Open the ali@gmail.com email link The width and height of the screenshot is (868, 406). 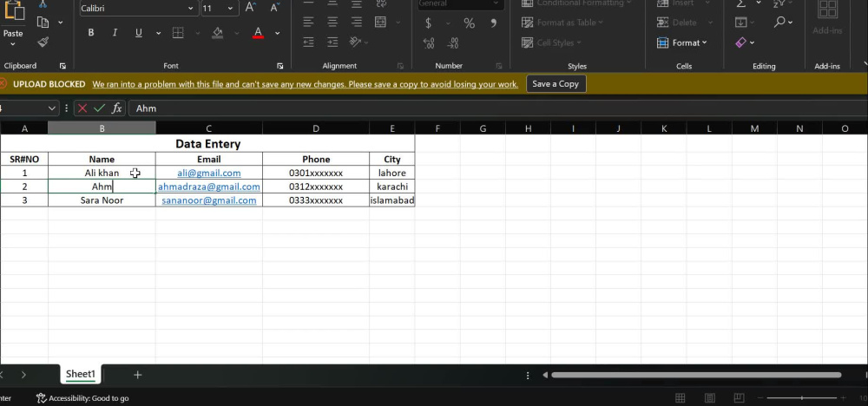[x=208, y=174]
